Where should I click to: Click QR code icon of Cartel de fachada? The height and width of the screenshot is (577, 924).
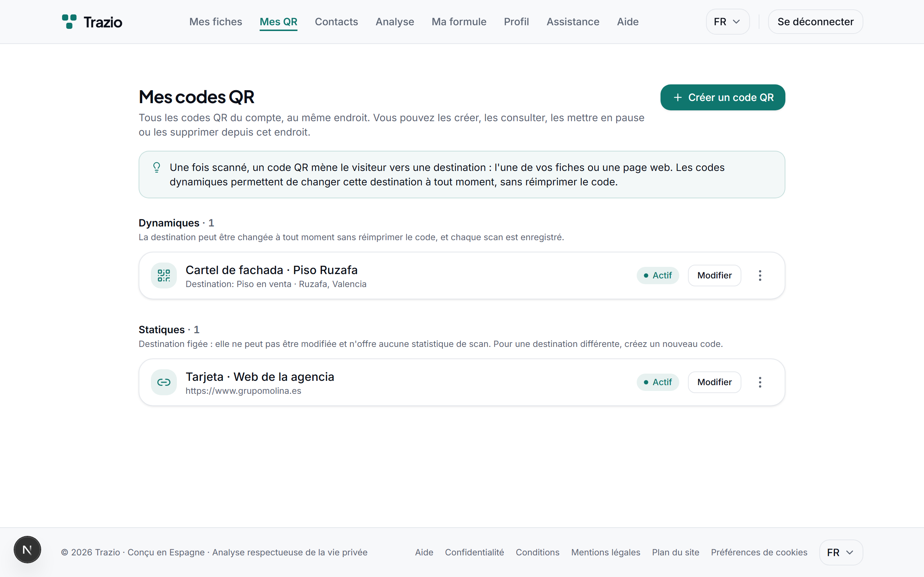tap(164, 276)
